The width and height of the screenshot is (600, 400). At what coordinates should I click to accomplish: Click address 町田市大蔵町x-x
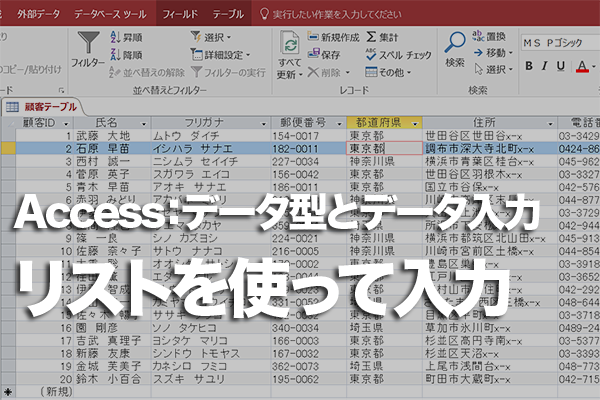490,379
